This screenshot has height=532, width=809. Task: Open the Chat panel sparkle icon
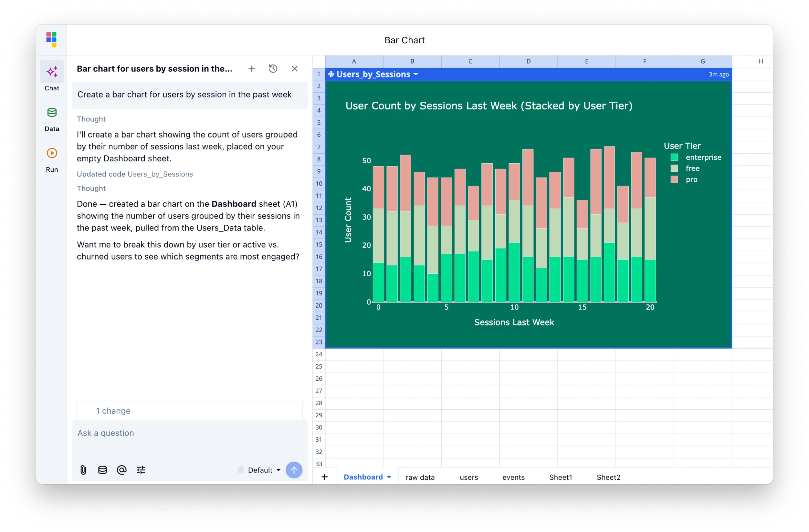tap(52, 72)
